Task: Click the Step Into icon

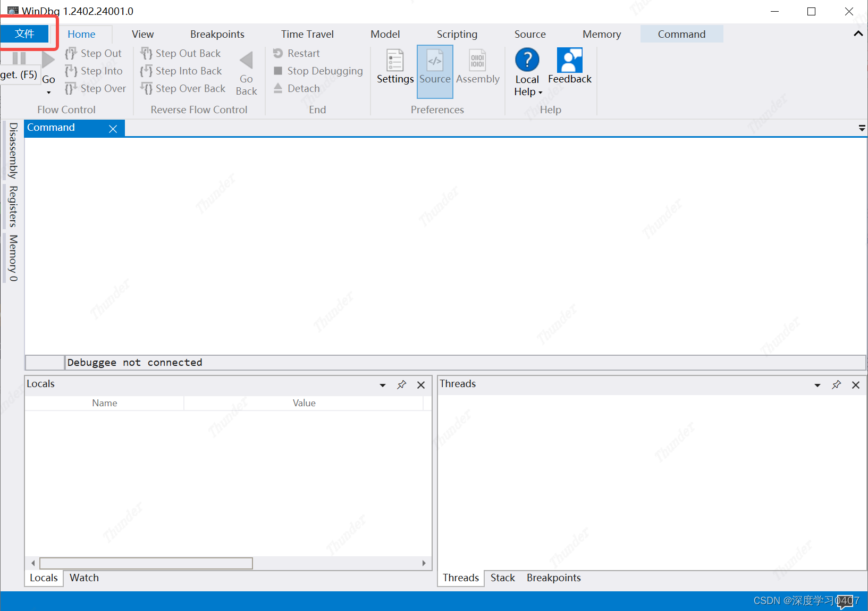Action: [71, 71]
